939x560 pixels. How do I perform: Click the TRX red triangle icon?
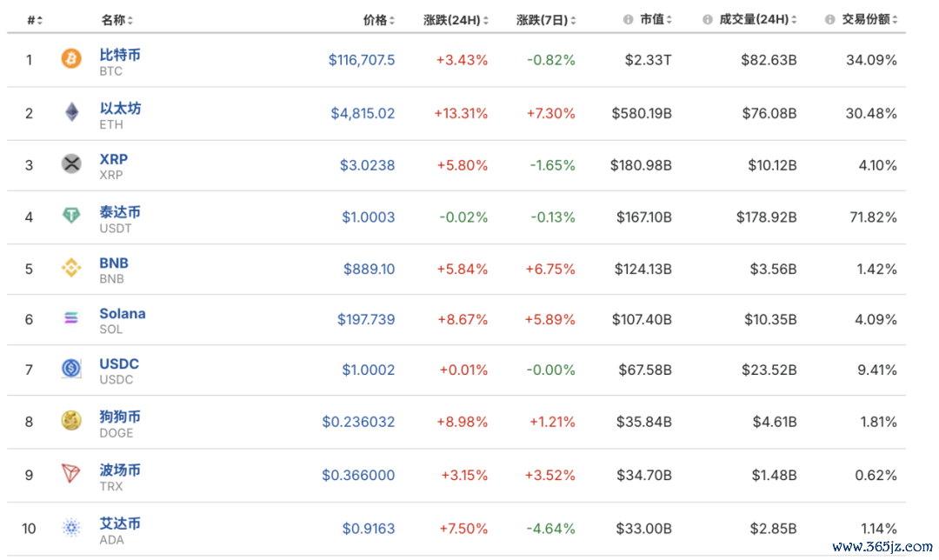(x=70, y=473)
